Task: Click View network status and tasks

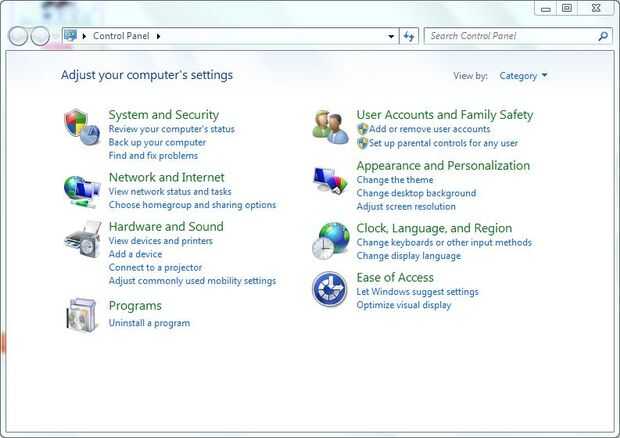Action: pyautogui.click(x=170, y=191)
